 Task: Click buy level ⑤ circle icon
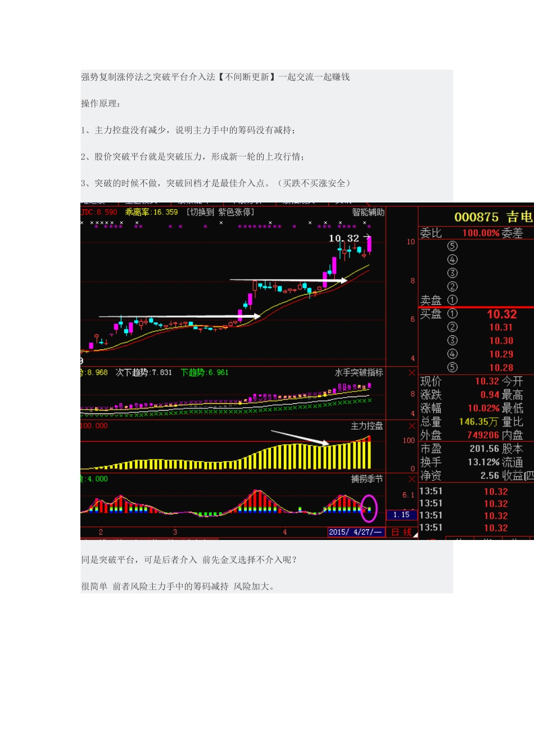click(452, 368)
